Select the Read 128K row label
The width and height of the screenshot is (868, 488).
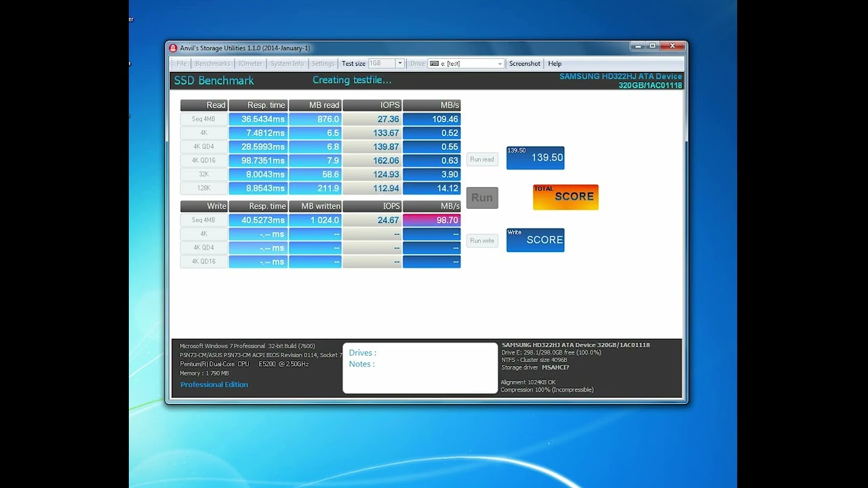coord(203,188)
